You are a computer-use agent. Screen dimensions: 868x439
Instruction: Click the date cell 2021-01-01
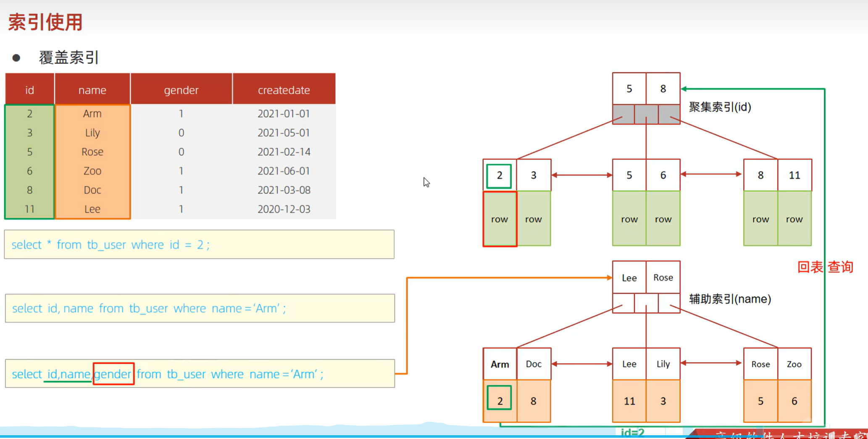pos(284,114)
